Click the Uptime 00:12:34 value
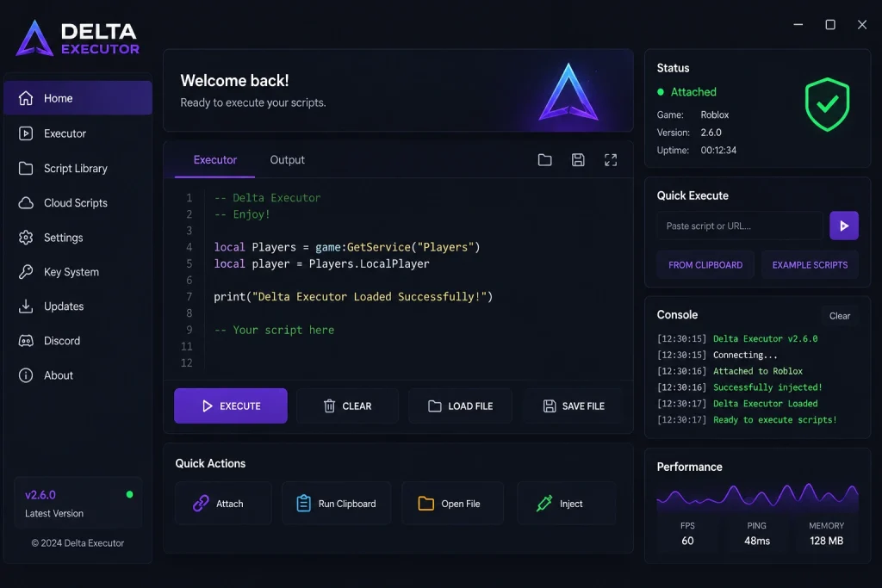 click(x=718, y=150)
